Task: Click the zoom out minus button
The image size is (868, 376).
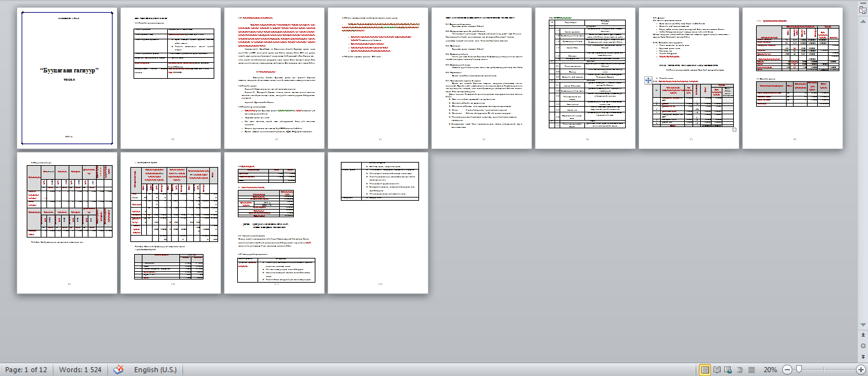Action: 787,370
